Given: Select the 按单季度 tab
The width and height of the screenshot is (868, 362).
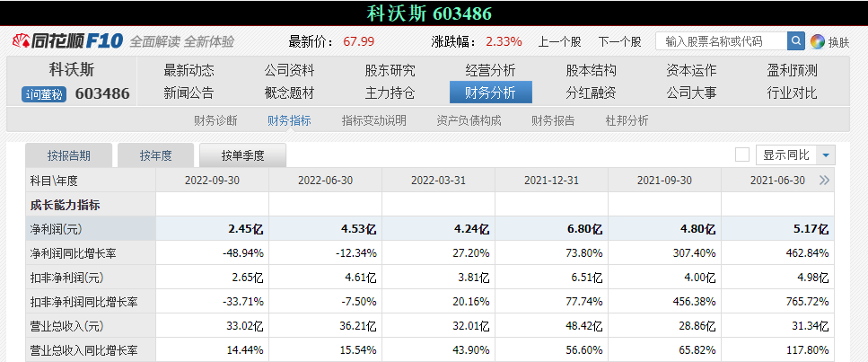Looking at the screenshot, I should coord(242,155).
